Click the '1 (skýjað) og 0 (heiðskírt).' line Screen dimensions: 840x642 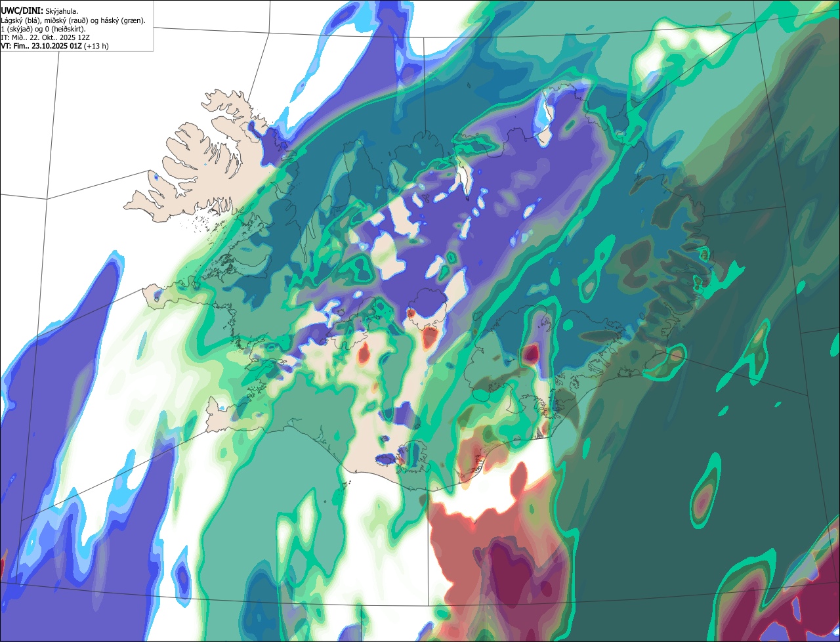pyautogui.click(x=43, y=29)
